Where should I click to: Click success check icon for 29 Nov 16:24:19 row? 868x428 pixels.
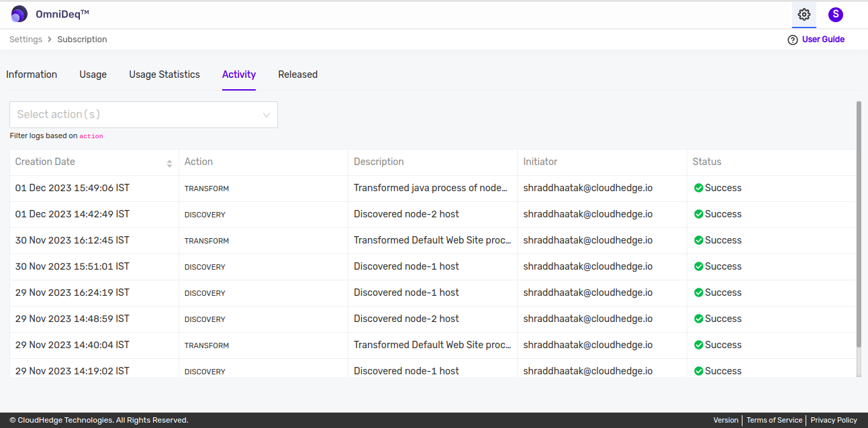[x=698, y=292]
